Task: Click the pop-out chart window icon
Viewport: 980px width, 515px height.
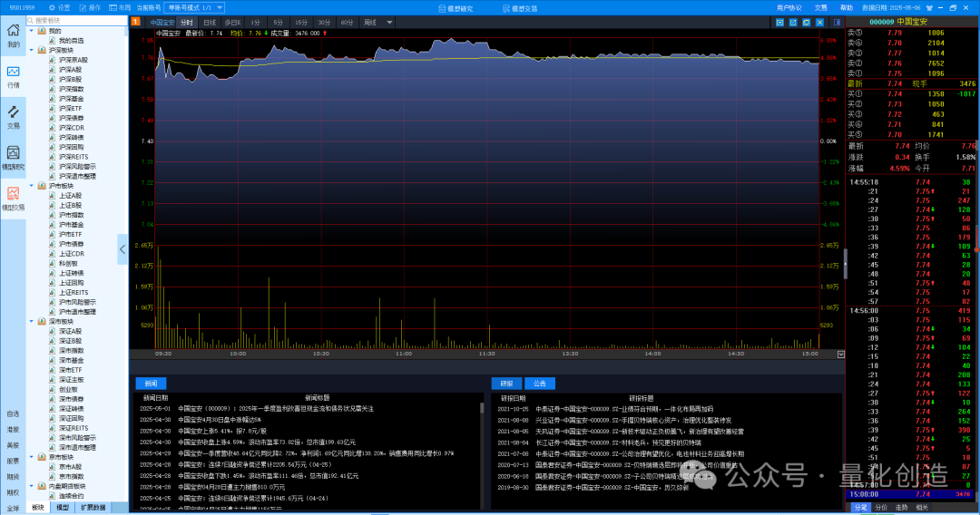Action: tap(793, 22)
